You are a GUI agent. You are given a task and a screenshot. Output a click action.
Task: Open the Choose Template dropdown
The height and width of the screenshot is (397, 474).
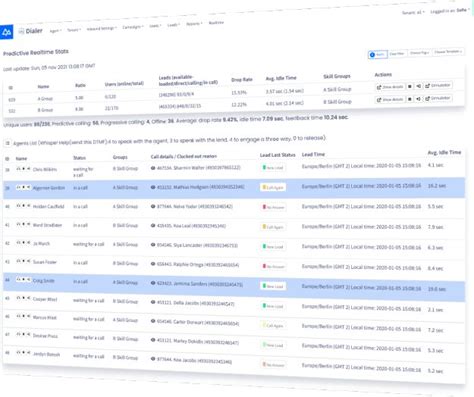pyautogui.click(x=448, y=52)
